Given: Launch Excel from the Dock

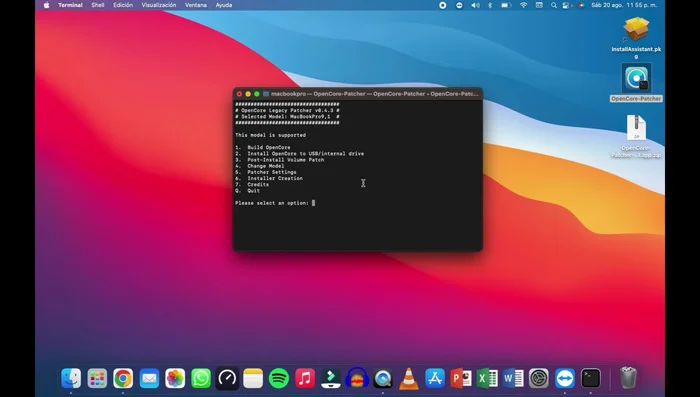Looking at the screenshot, I should [487, 378].
